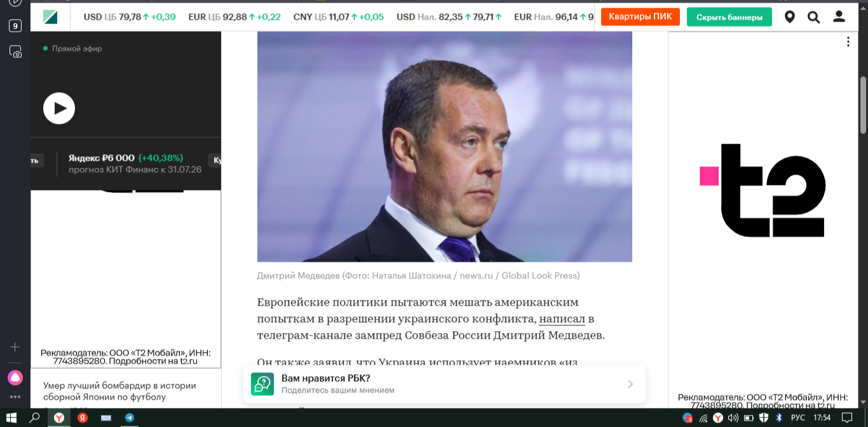Open the location pin icon
868x427 pixels.
pyautogui.click(x=790, y=17)
